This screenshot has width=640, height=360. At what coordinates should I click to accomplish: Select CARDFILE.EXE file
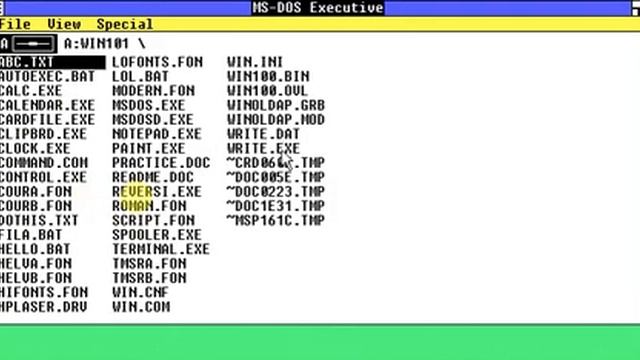click(x=47, y=120)
